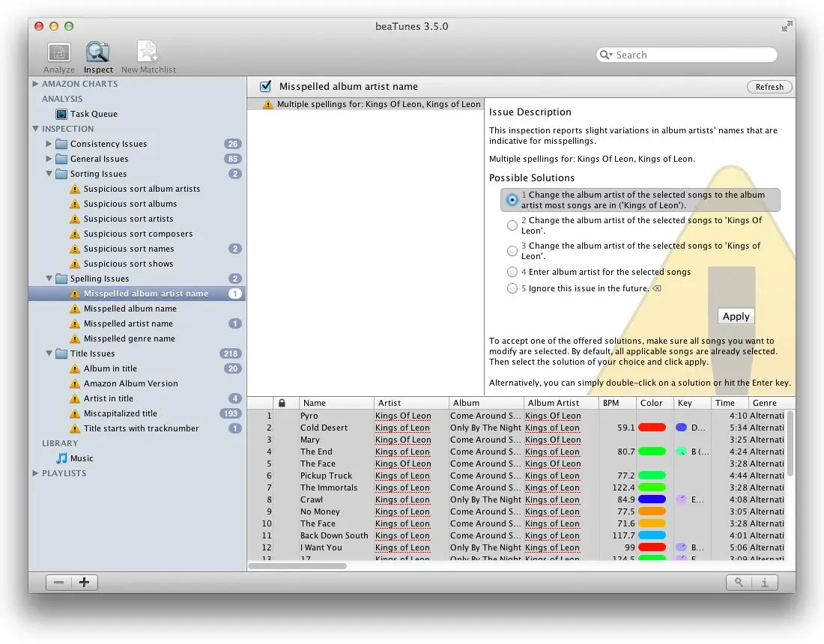Sort by the Time column header
Screen dimensions: 824x644
click(x=730, y=403)
